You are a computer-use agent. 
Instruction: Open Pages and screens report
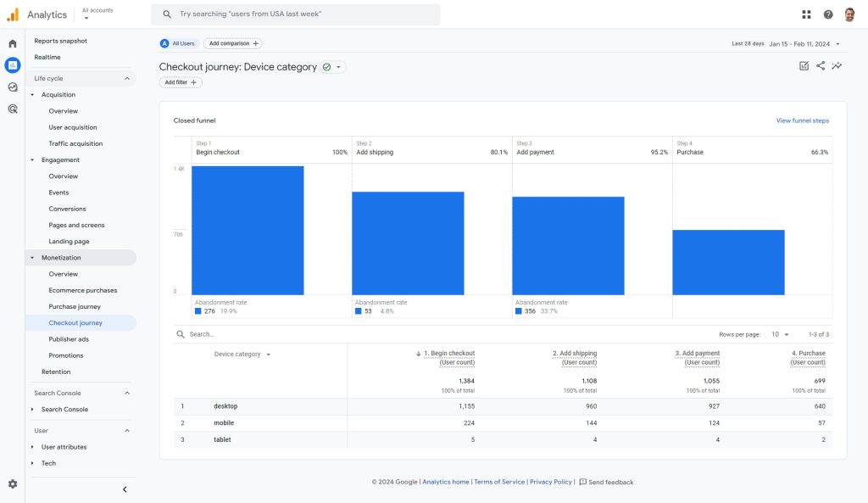[76, 225]
